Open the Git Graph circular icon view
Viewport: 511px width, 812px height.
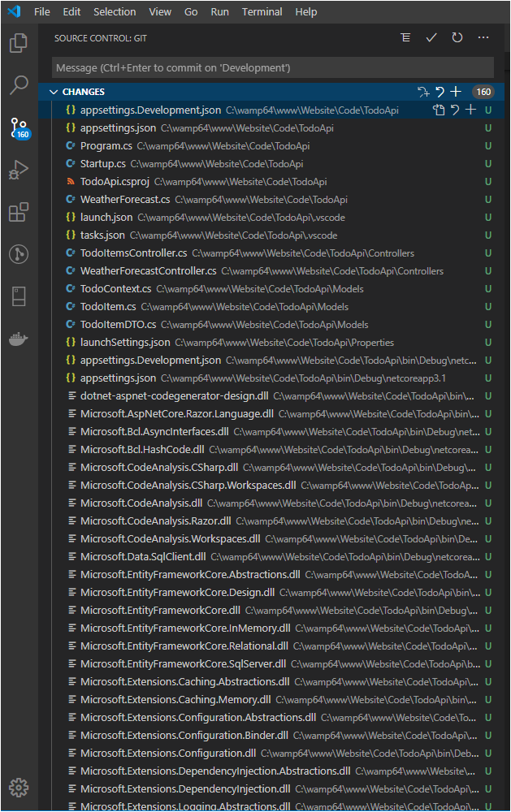click(x=19, y=254)
